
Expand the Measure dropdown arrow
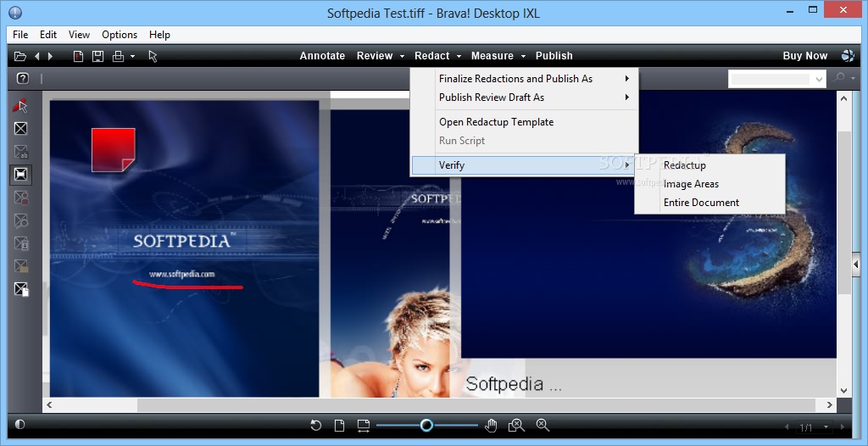[x=523, y=57]
